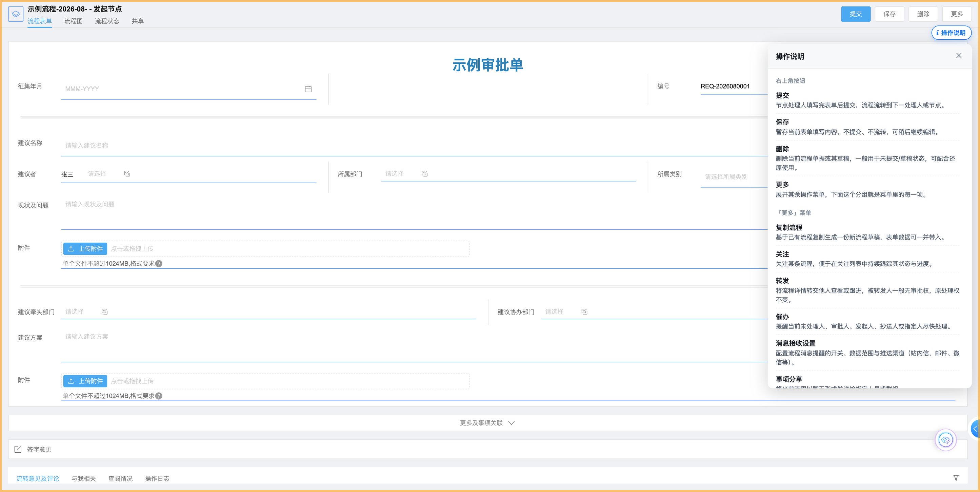This screenshot has width=980, height=492.
Task: Click first 点击或拖拽上传 drop zone hint
Action: [x=132, y=249]
